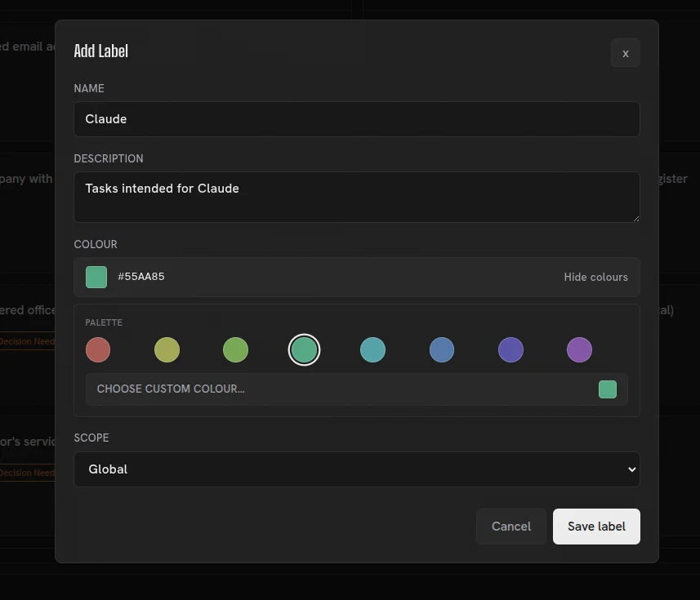The width and height of the screenshot is (700, 600).
Task: Click the Description textarea
Action: point(357,198)
